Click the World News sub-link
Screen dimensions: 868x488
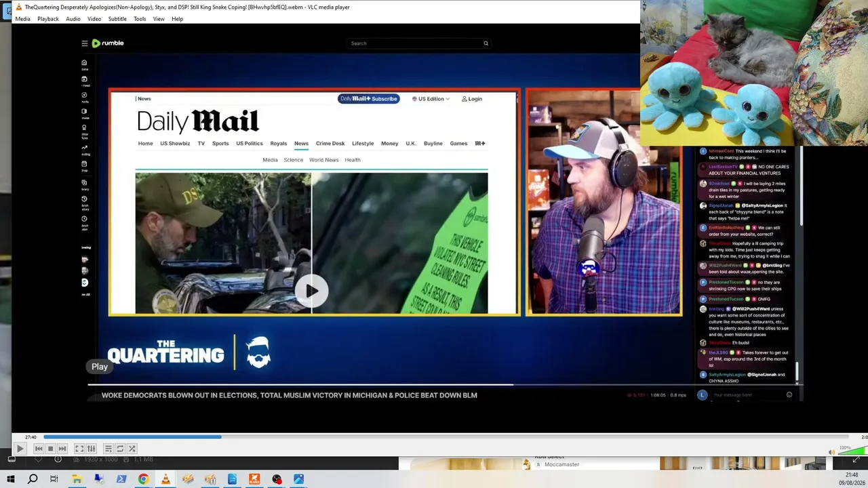[x=323, y=160]
